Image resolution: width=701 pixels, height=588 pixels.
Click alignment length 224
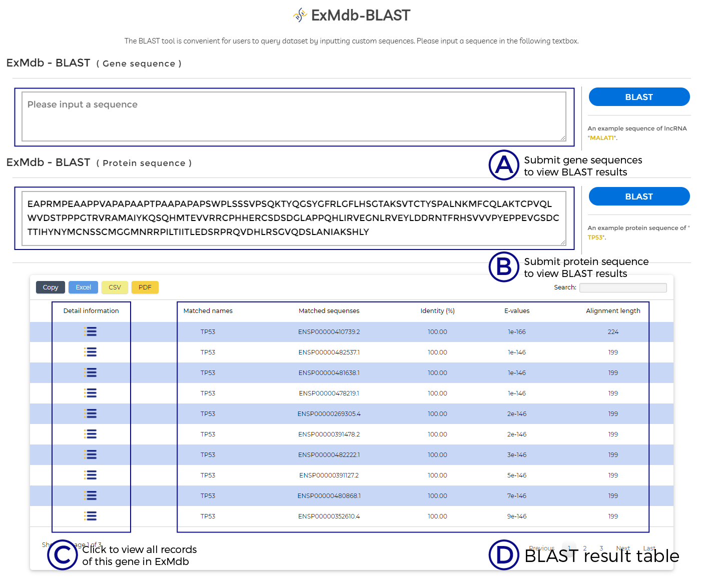pyautogui.click(x=613, y=332)
